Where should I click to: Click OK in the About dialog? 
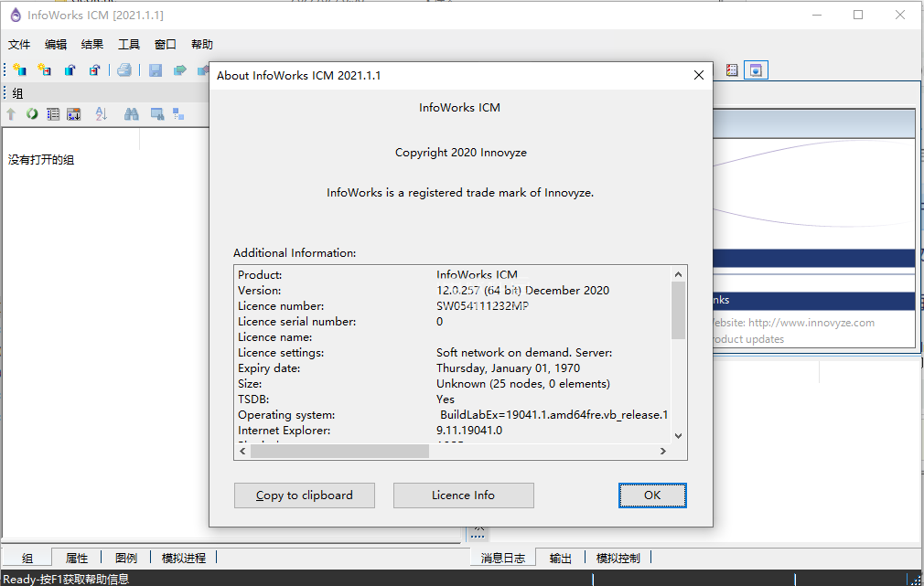[x=652, y=495]
